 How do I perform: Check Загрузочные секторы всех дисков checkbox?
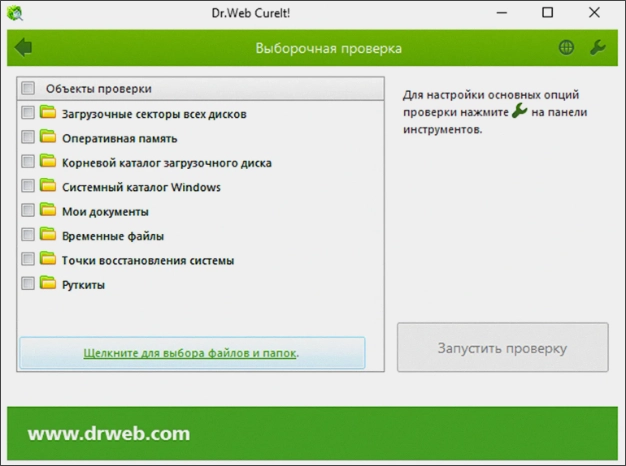pos(28,113)
